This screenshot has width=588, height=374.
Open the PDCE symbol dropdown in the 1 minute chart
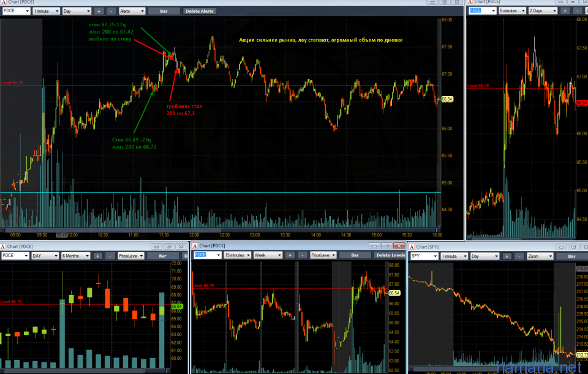point(16,11)
